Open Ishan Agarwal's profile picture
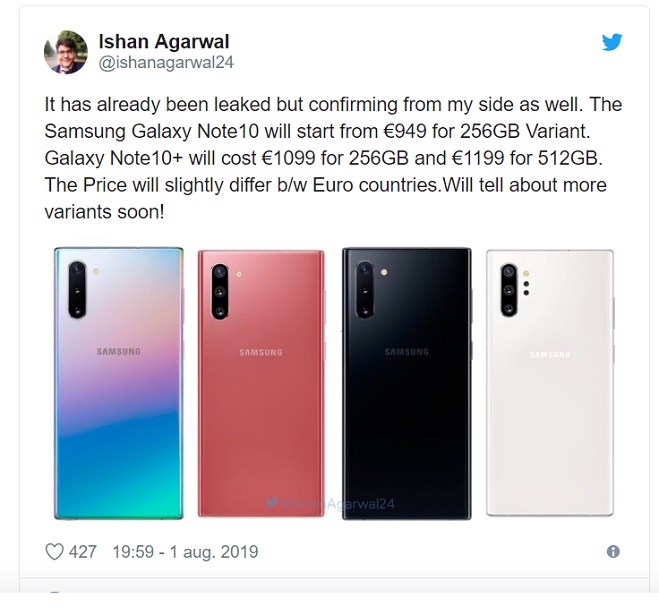 pyautogui.click(x=66, y=52)
